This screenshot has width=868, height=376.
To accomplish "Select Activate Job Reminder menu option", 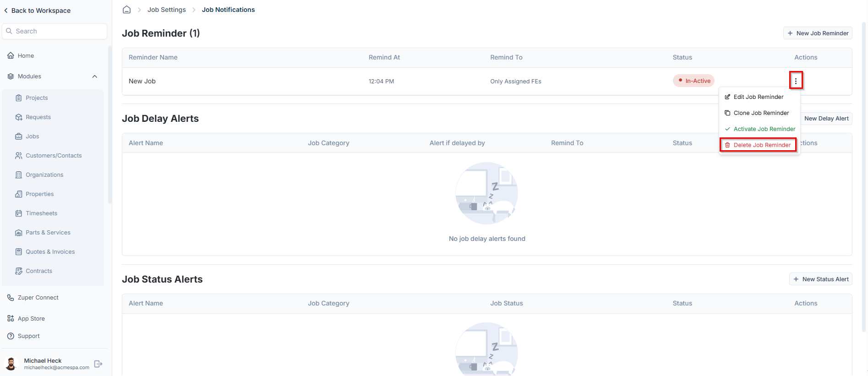I will [759, 129].
